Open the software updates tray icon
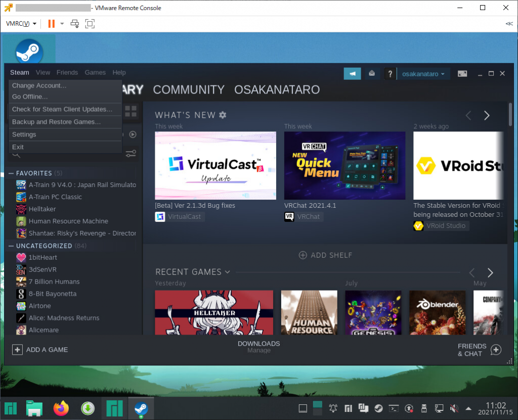Screen dimensions: 518x420 click(409, 408)
